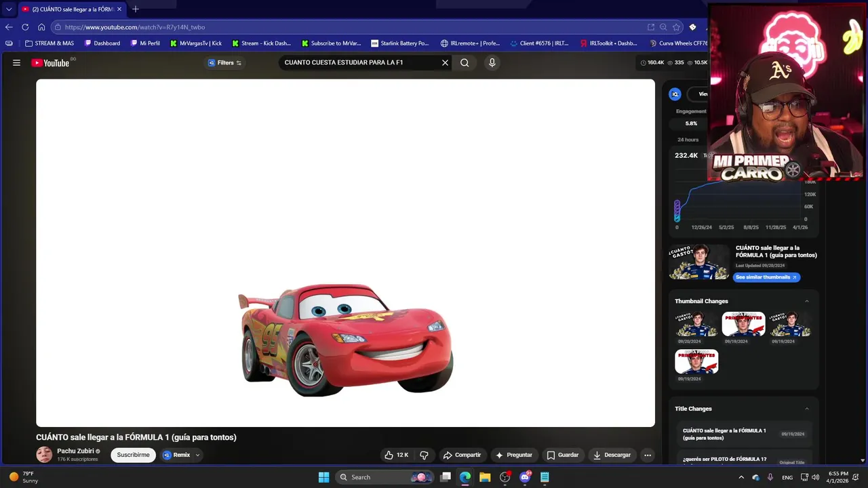
Task: Collapse the Thumbnail Changes section
Action: [806, 301]
